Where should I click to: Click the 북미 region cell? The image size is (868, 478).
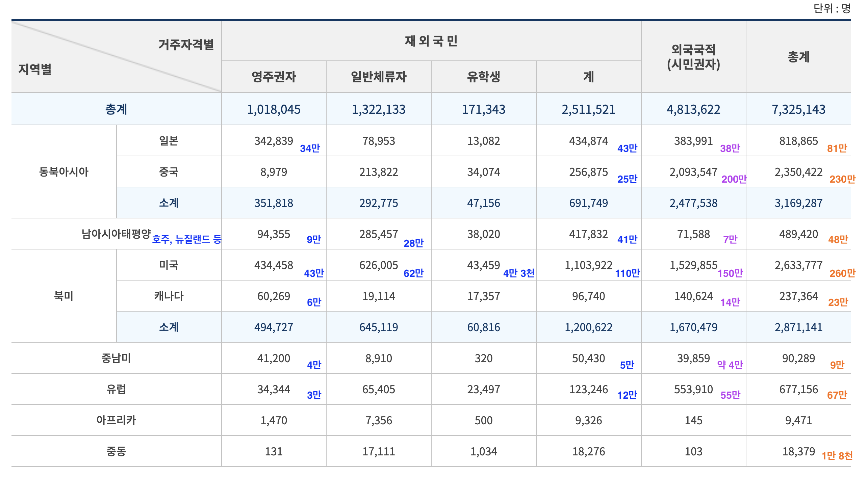click(63, 296)
